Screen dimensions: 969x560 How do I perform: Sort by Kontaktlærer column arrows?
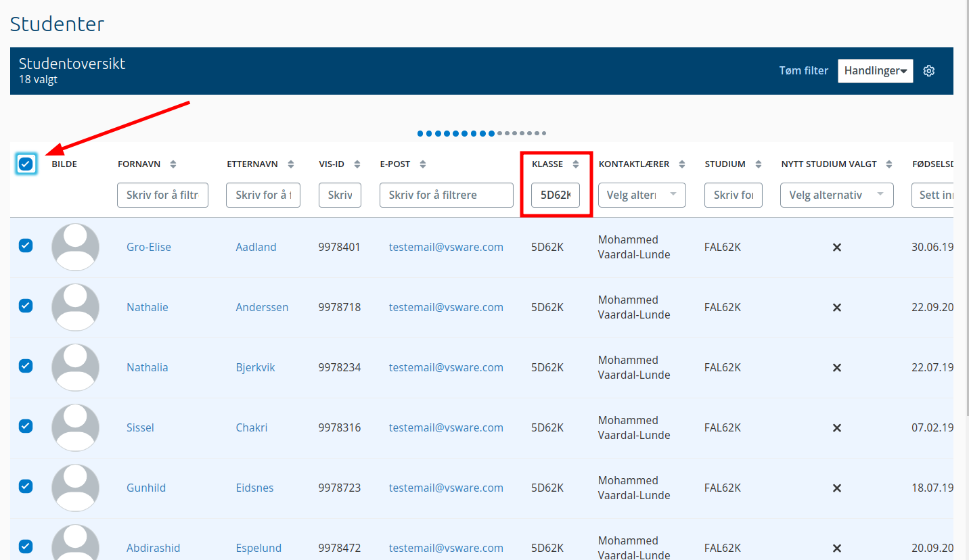(682, 164)
